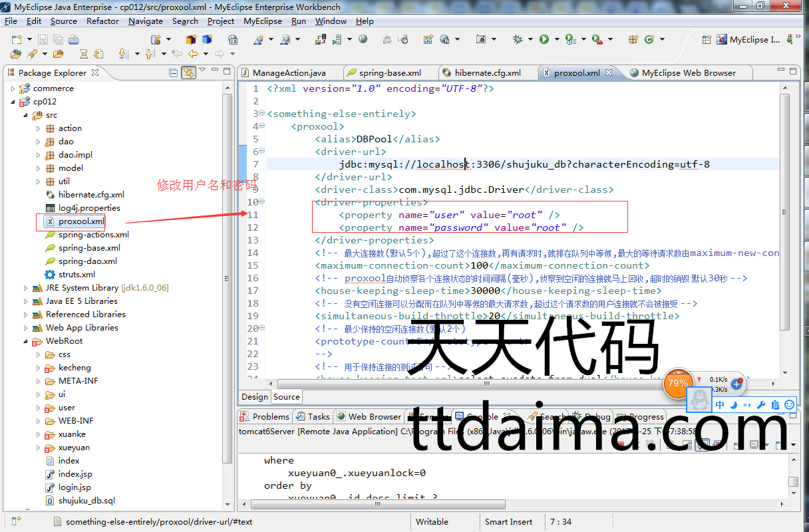This screenshot has width=809, height=532.
Task: Click the editor's horizontal scrollbar
Action: tap(466, 384)
